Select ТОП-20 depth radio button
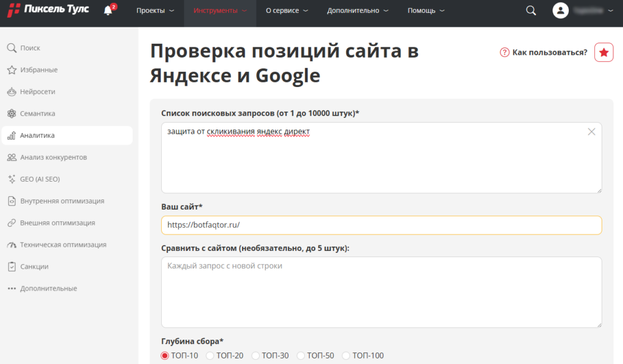 [210, 355]
